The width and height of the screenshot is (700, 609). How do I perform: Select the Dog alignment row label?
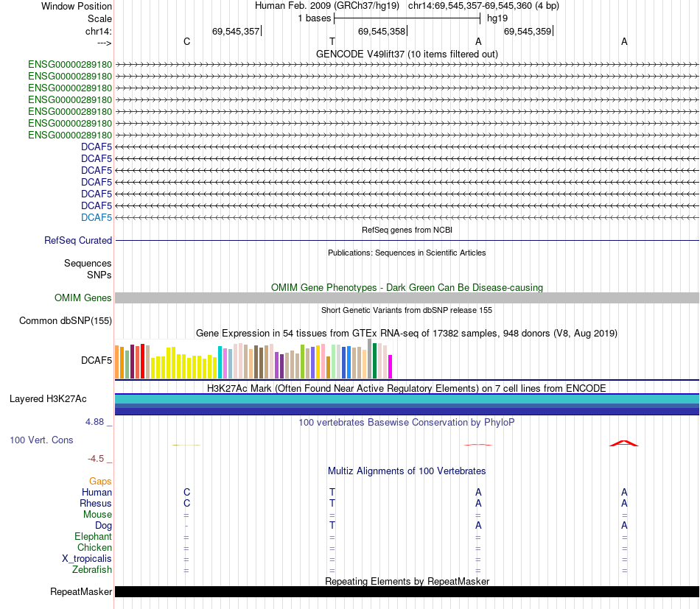[103, 526]
